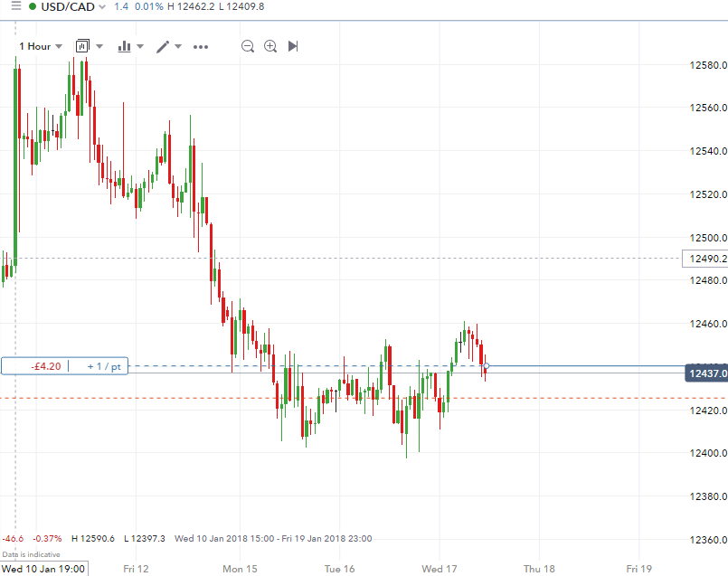Click the orange dashed stop level line

point(364,398)
